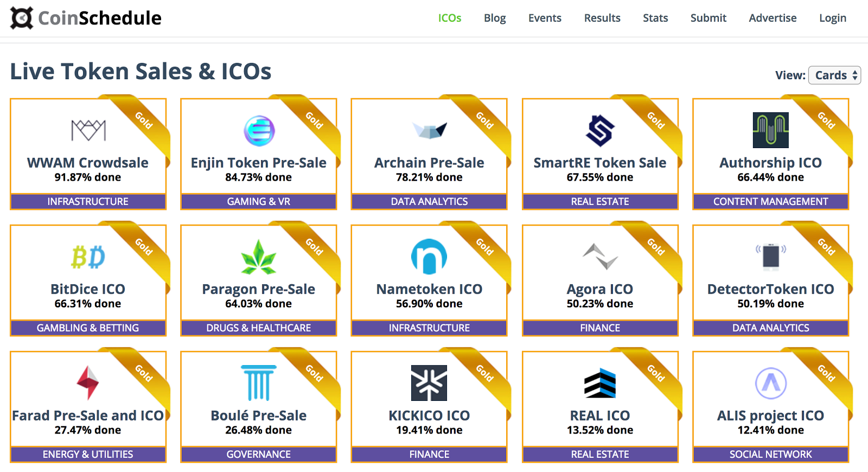Click the Boulé pillar logo
This screenshot has width=868, height=472.
point(259,383)
